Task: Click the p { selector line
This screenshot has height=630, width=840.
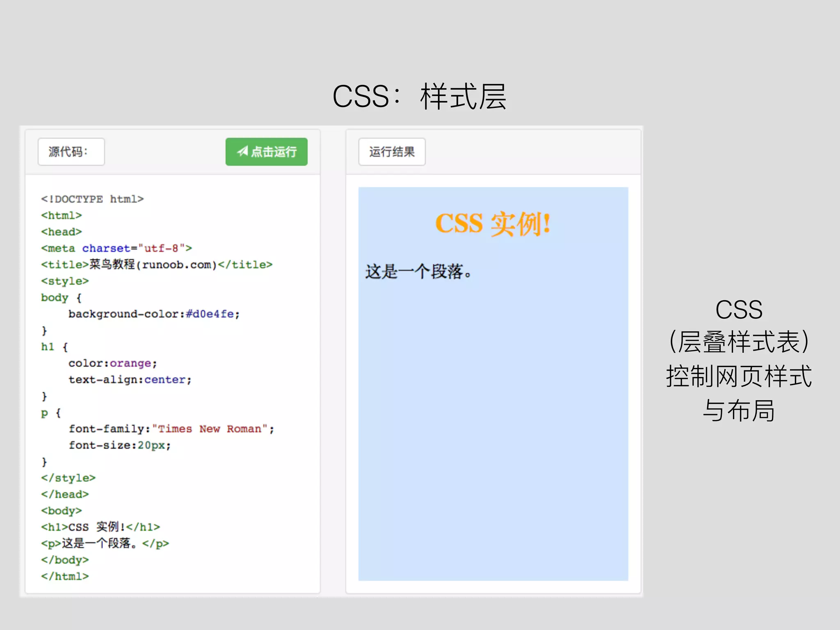Action: 51,413
